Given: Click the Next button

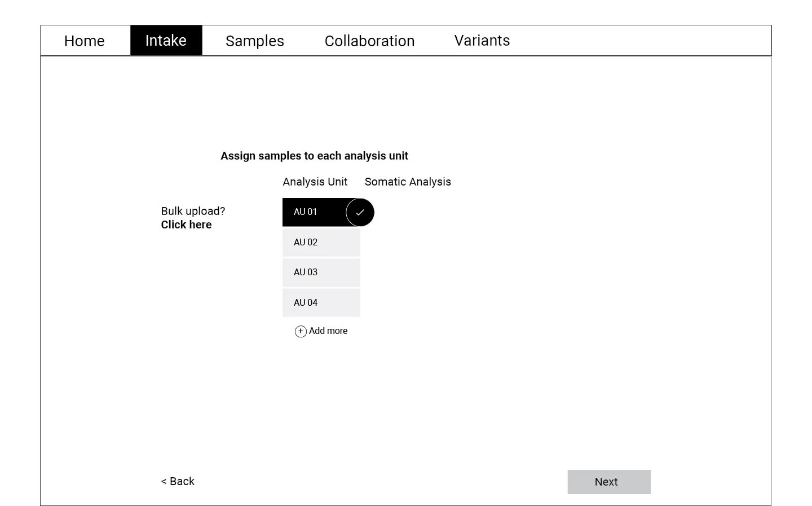Looking at the screenshot, I should 609,482.
